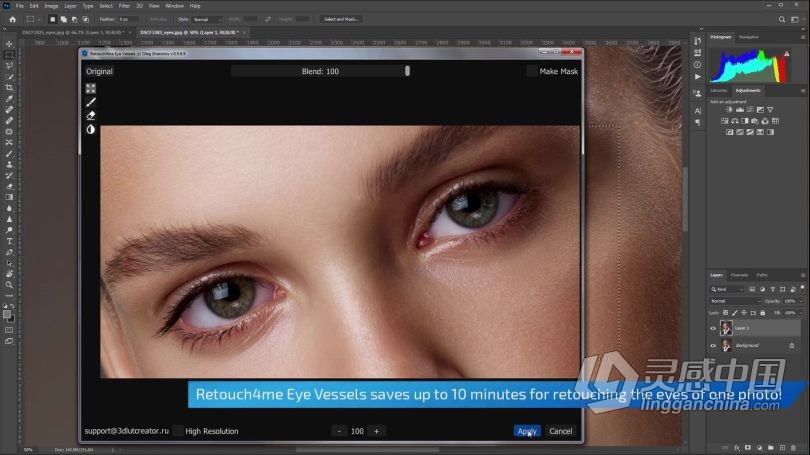
Task: Toggle pixel layer filter in Layers panel
Action: 752,289
